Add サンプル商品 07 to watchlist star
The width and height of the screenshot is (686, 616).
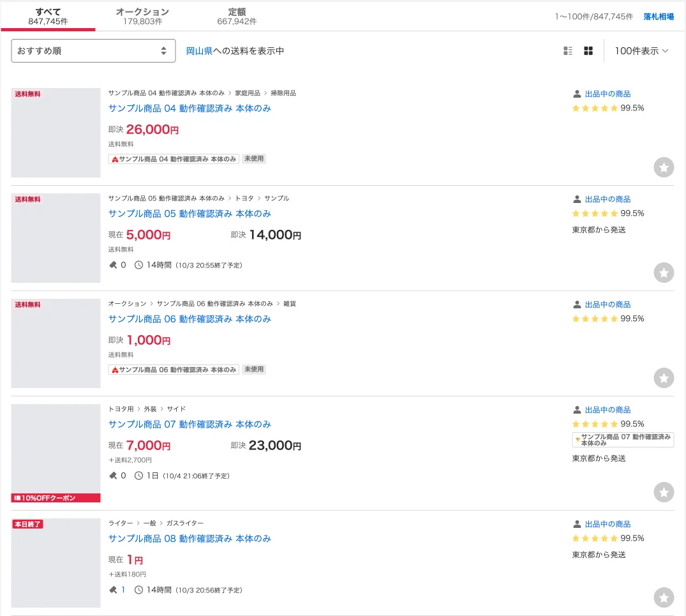664,492
